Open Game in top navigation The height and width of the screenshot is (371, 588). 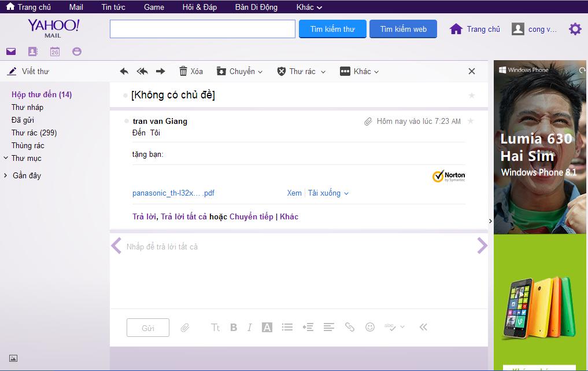pyautogui.click(x=154, y=7)
